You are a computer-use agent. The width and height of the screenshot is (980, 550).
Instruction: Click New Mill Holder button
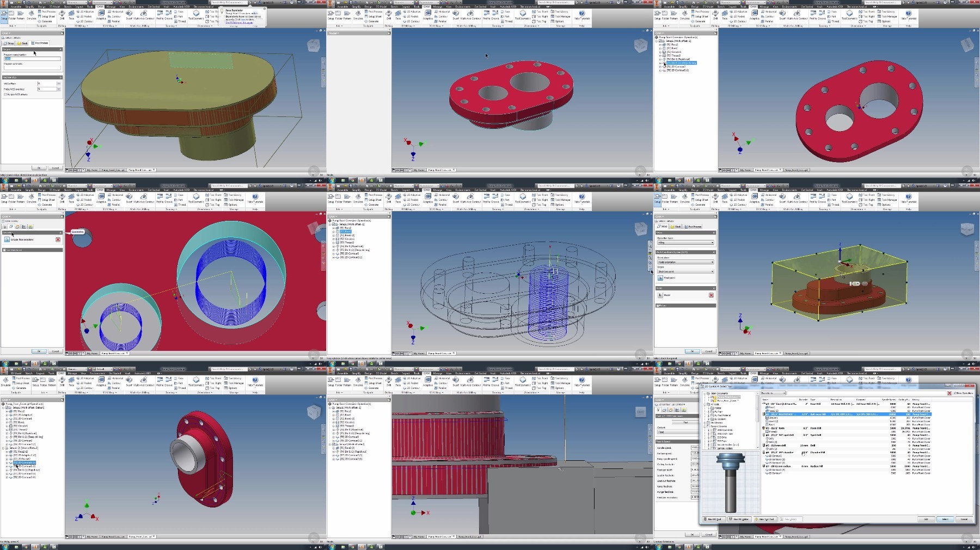coord(739,519)
